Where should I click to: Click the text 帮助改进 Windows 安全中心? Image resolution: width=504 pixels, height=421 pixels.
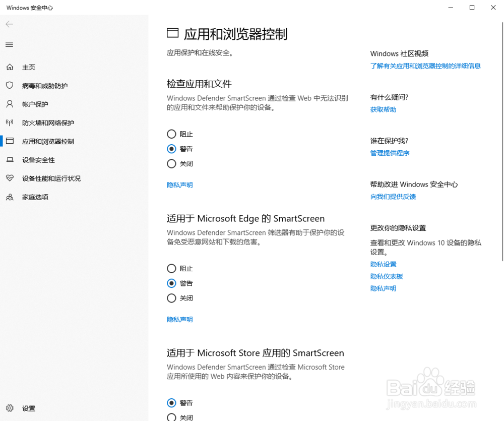[414, 185]
